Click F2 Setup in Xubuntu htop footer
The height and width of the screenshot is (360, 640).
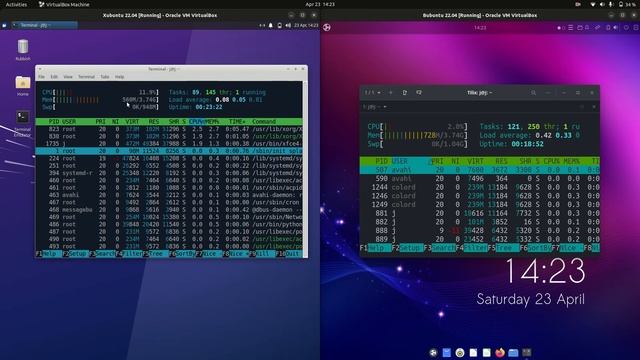click(x=75, y=254)
